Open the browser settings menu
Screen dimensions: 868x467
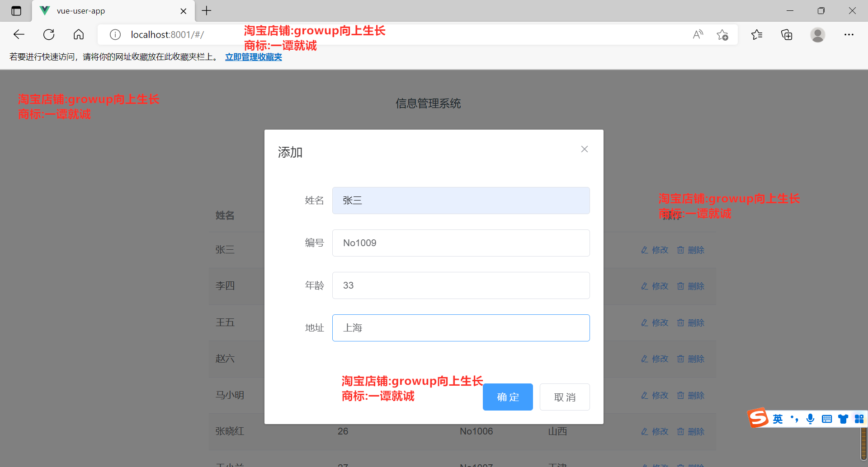[x=849, y=34]
